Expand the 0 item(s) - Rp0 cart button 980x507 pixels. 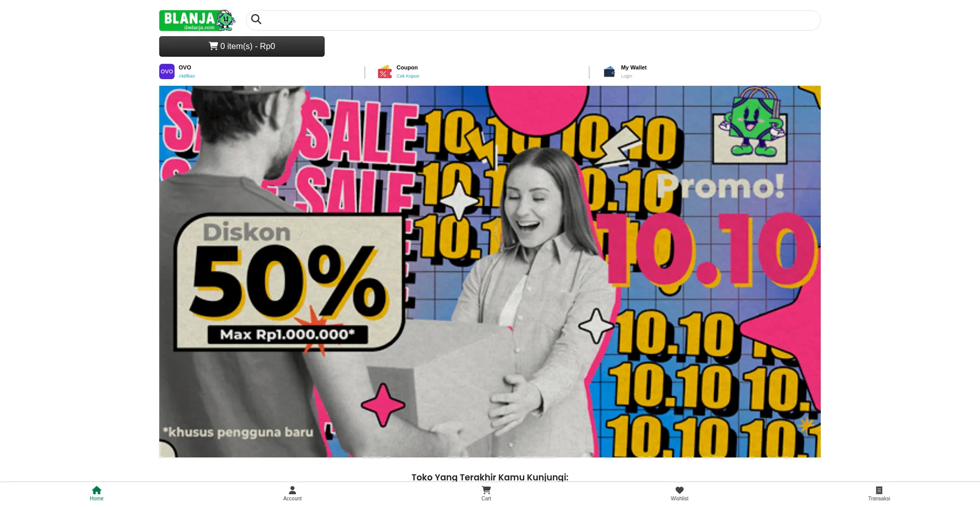242,46
